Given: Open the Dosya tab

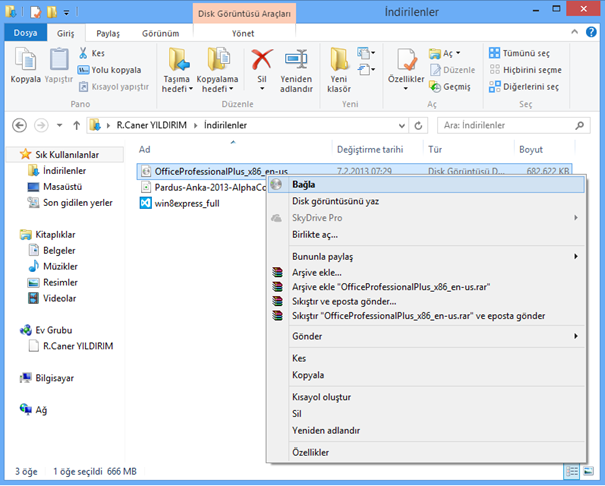Looking at the screenshot, I should click(24, 33).
